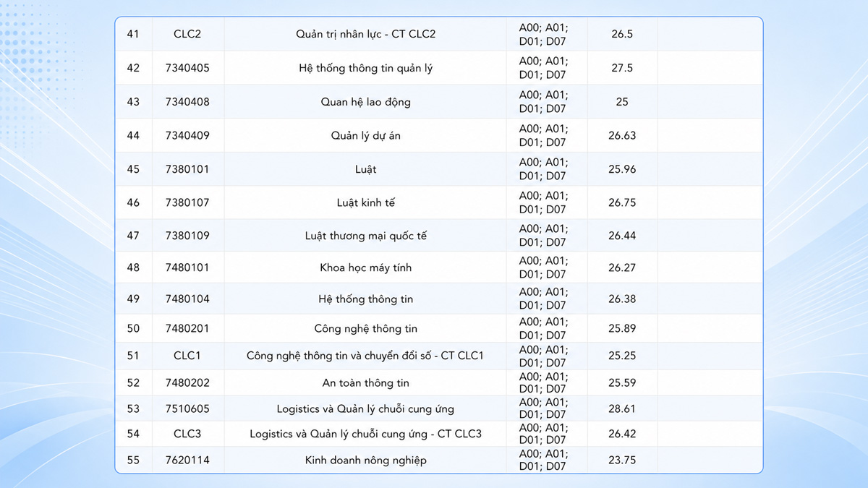Screen dimensions: 868x488
Task: Click the score "26.42"
Action: pyautogui.click(x=622, y=434)
